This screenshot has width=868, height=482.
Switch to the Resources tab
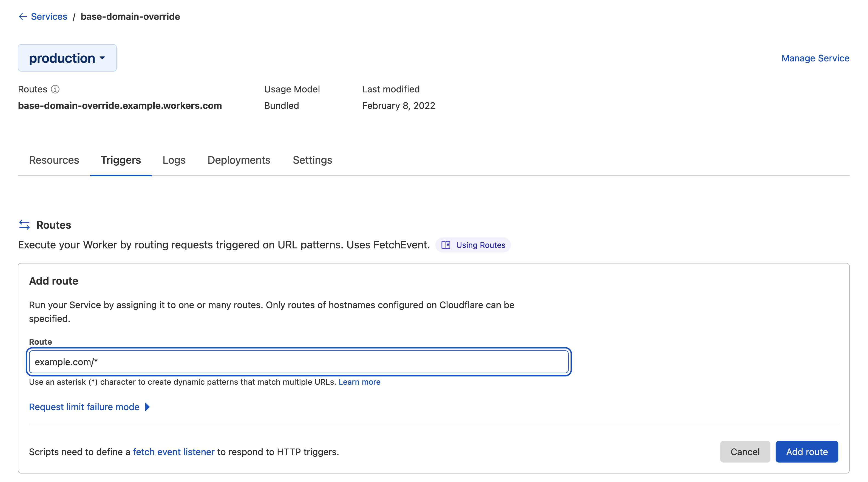click(x=54, y=160)
